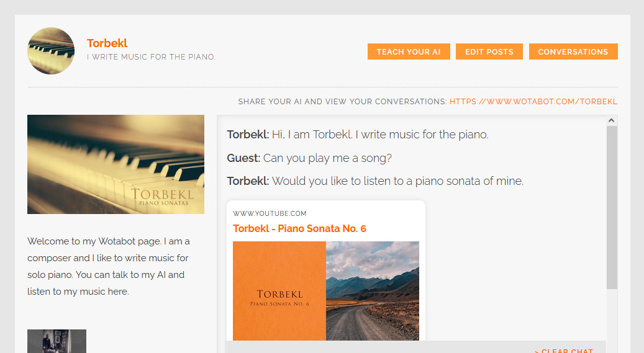Open the Torbekl profile name heading

pos(107,43)
